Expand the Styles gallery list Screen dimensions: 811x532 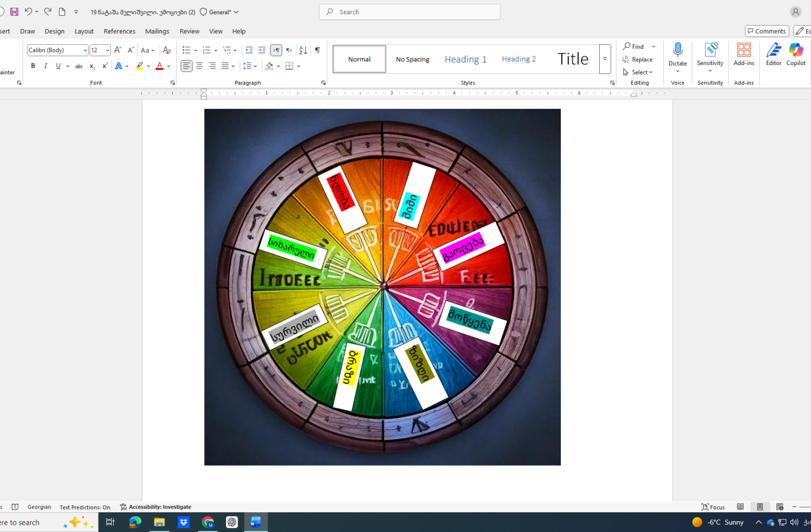(605, 59)
